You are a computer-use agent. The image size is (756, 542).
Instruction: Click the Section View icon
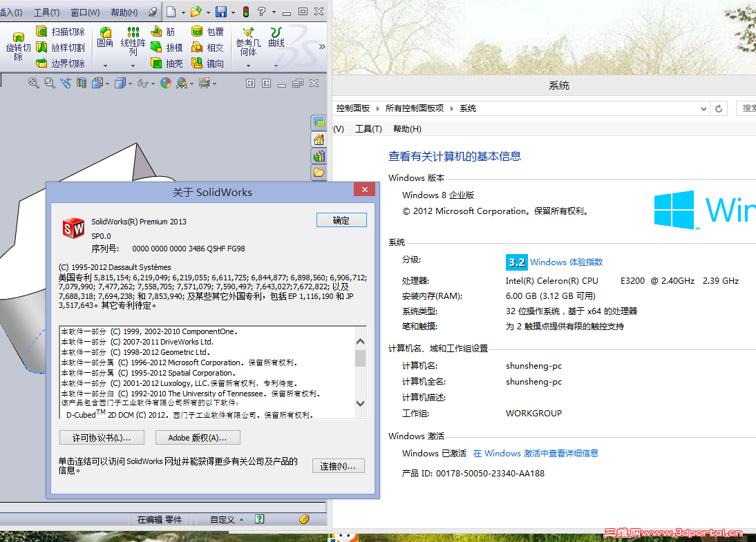[x=82, y=83]
